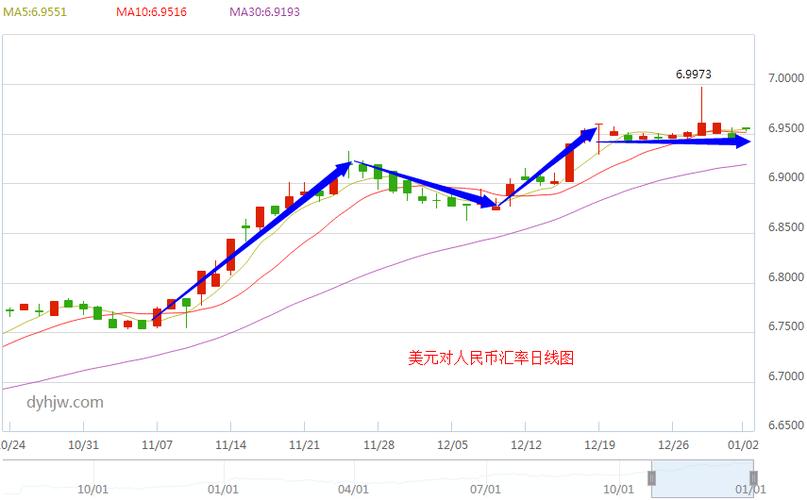Click the 6.9500 price axis label
Screen dimensions: 807x500
[x=786, y=128]
